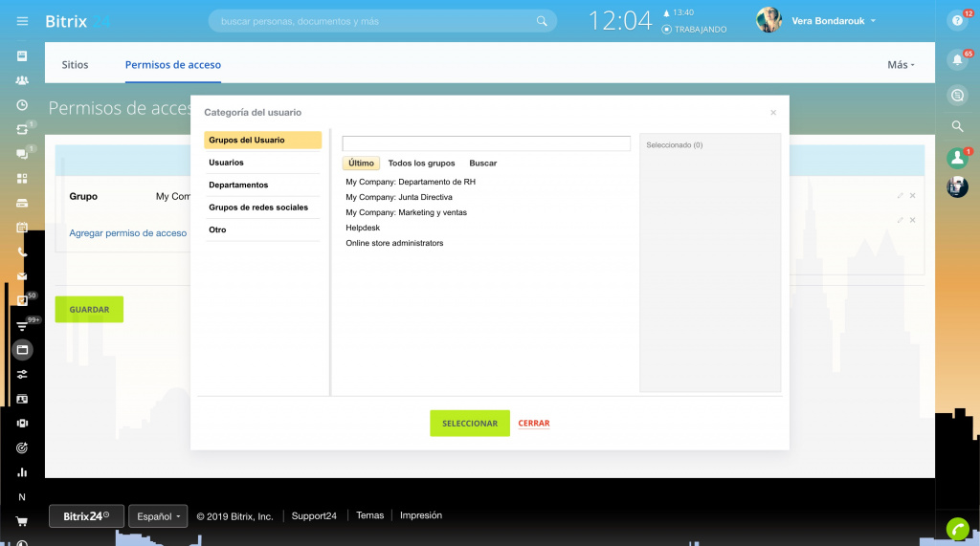Open the bar chart icon in left sidebar
Image resolution: width=980 pixels, height=546 pixels.
(22, 472)
